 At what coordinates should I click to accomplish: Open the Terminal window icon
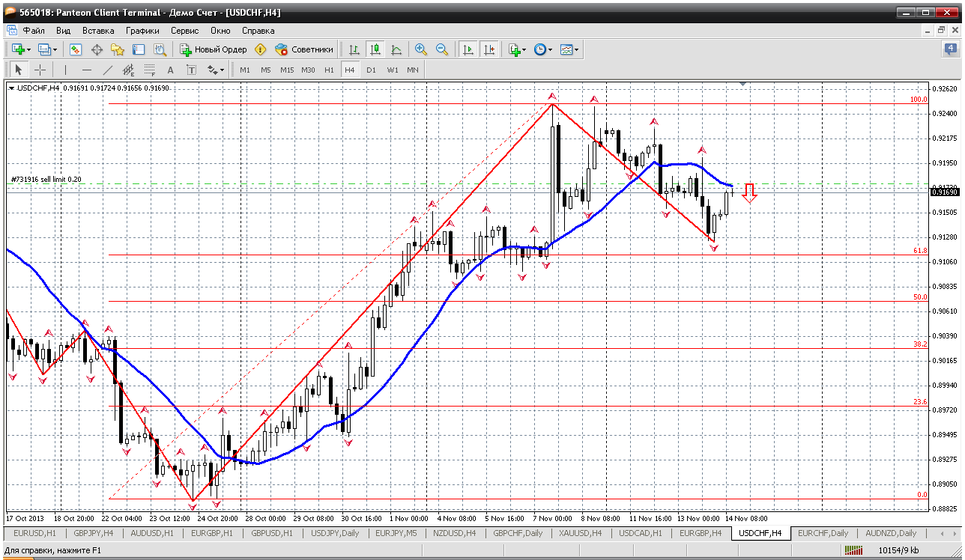pos(139,49)
